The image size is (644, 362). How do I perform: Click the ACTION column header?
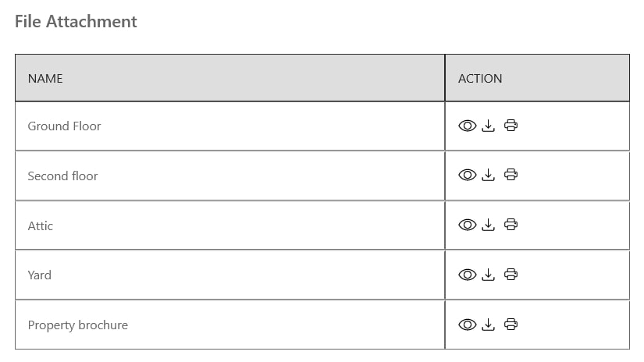point(480,78)
